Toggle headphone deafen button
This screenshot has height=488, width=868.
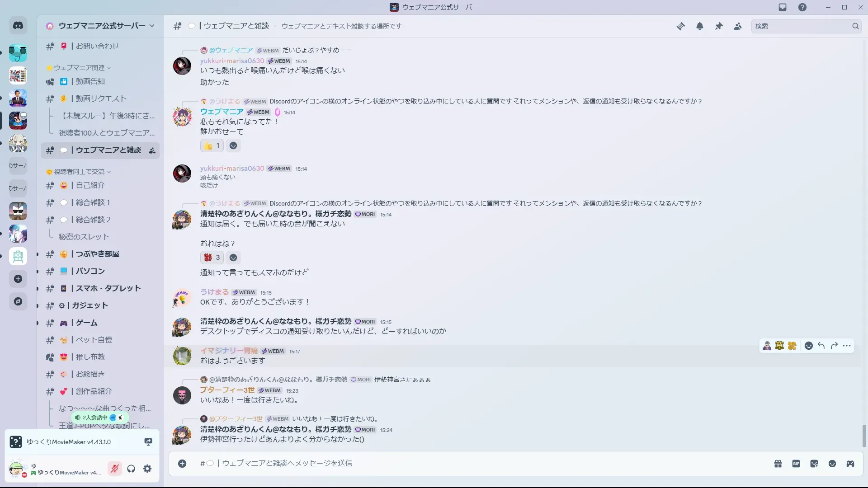[x=131, y=469]
